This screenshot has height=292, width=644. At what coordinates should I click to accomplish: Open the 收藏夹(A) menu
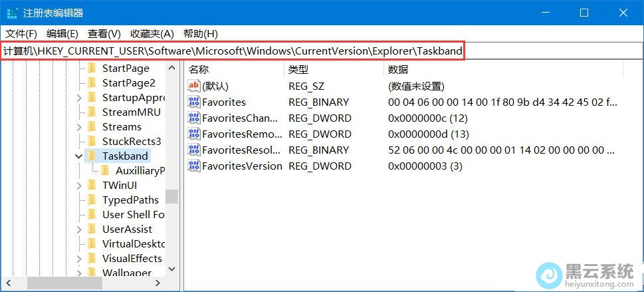pos(152,33)
